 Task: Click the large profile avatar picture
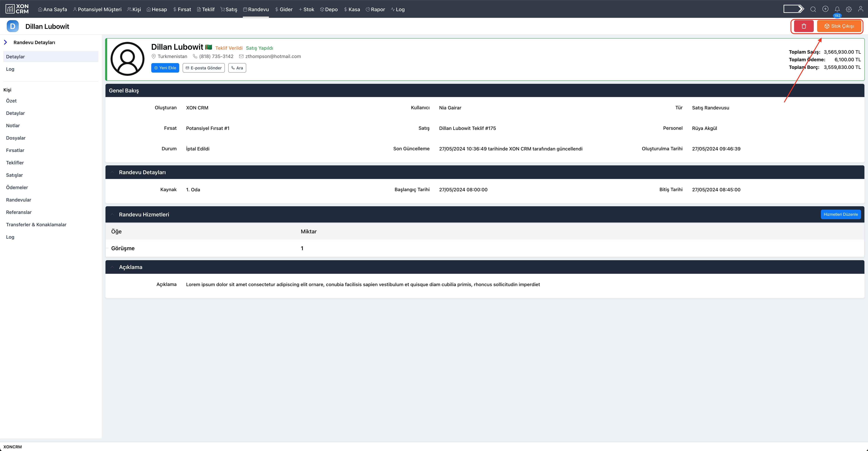coord(127,59)
